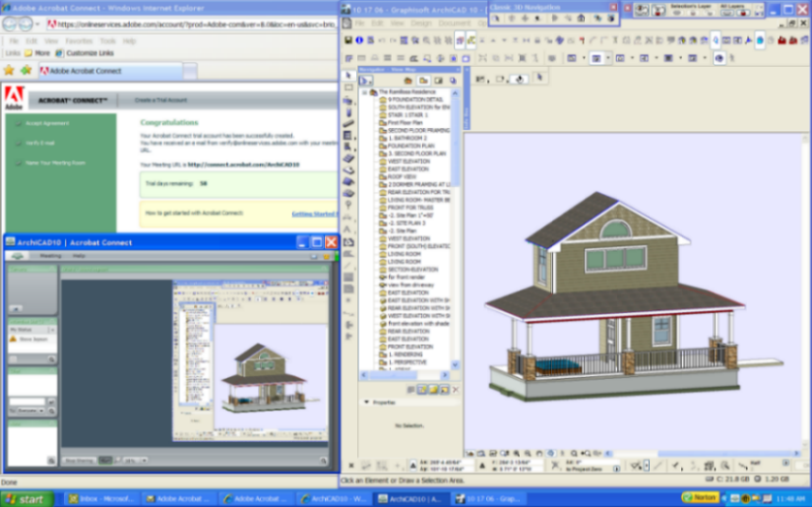The width and height of the screenshot is (812, 507).
Task: Click the pointer icon in ArchiCAD info box
Action: point(539,77)
